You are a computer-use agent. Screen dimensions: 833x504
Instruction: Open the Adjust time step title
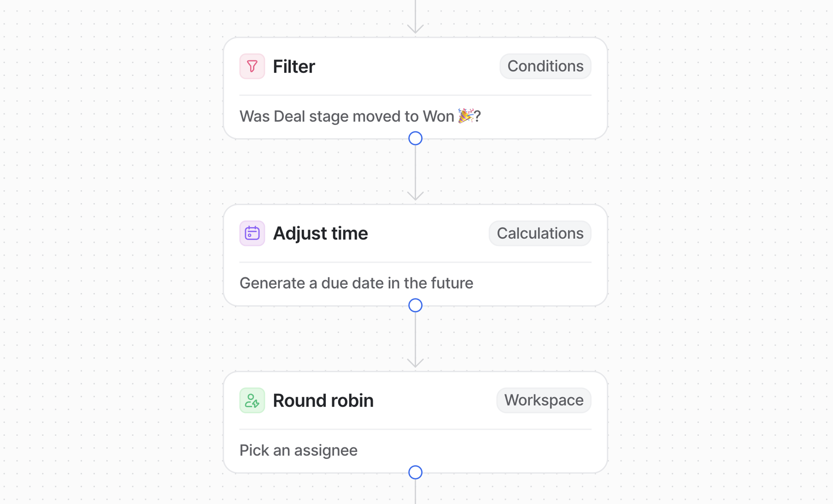320,233
